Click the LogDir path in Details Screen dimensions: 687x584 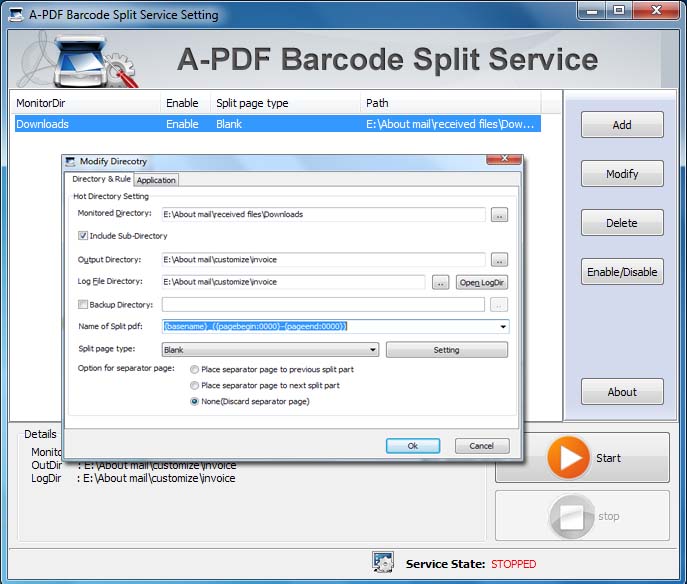tap(159, 478)
